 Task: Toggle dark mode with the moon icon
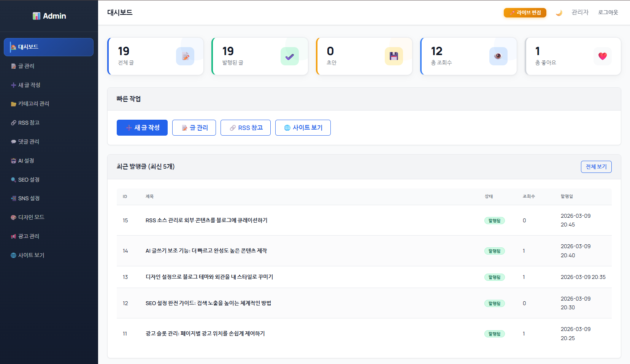click(559, 13)
